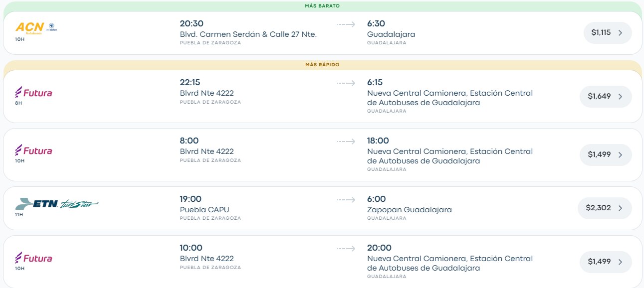The image size is (644, 288).
Task: Click the ACN Autobuses logo
Action: tap(30, 27)
